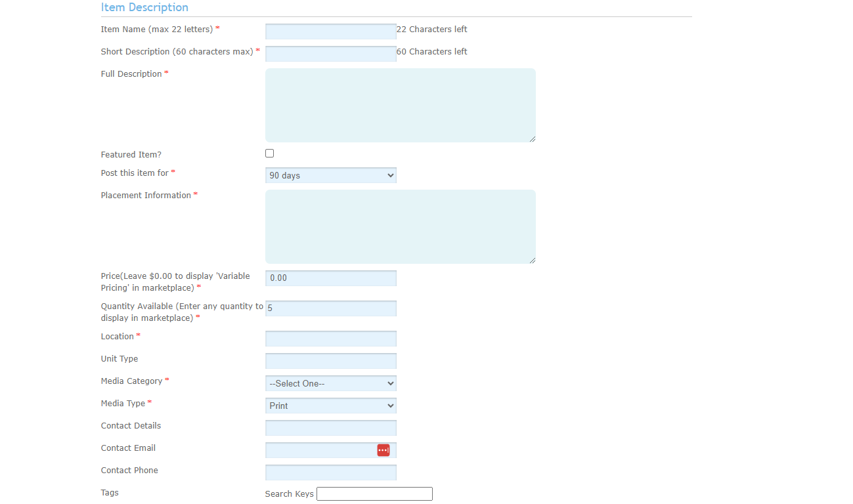Focus the Contact Phone field

(x=330, y=472)
